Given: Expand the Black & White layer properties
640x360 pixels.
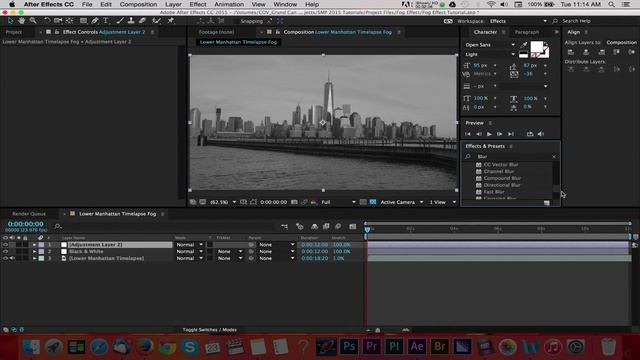Looking at the screenshot, I should (x=35, y=251).
